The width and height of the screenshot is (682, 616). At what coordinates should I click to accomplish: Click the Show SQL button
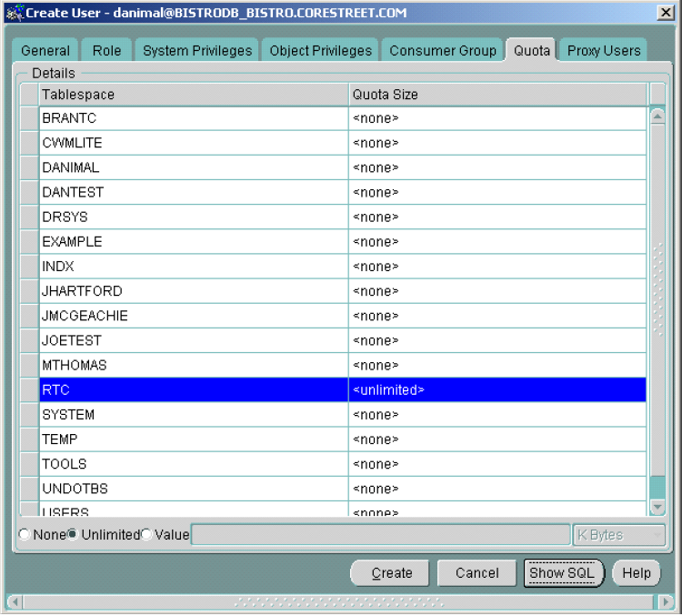(562, 573)
